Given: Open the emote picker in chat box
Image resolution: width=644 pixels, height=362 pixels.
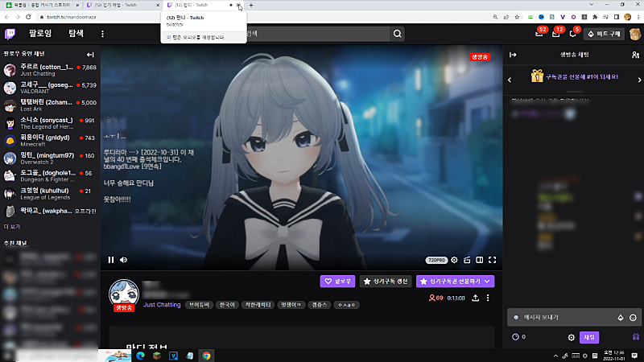Looking at the screenshot, I should coord(634,317).
